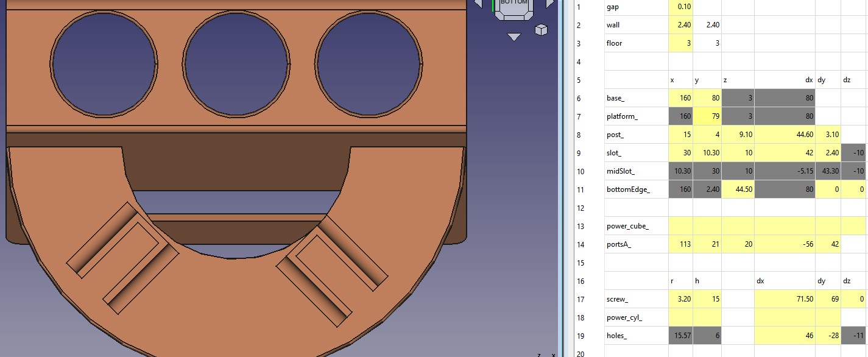Select the 'r' column heading cell

[x=680, y=281]
